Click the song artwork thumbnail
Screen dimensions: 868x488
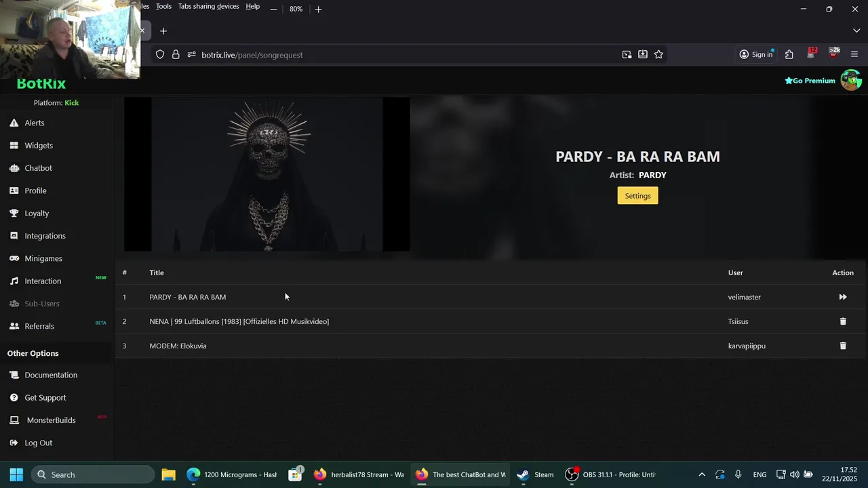tap(267, 174)
